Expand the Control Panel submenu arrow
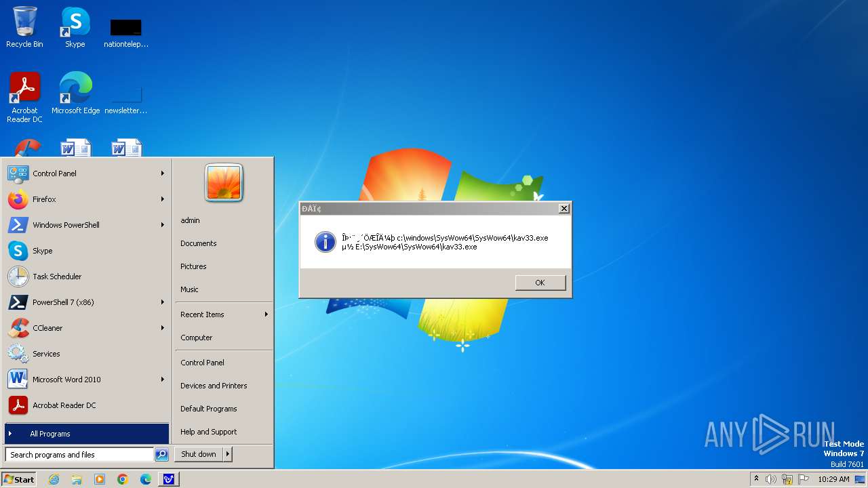The image size is (868, 488). pos(163,174)
